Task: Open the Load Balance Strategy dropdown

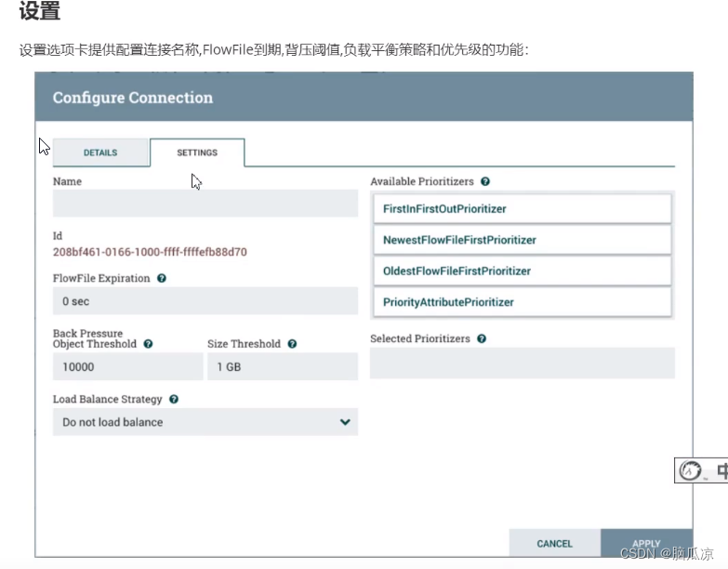Action: point(205,422)
